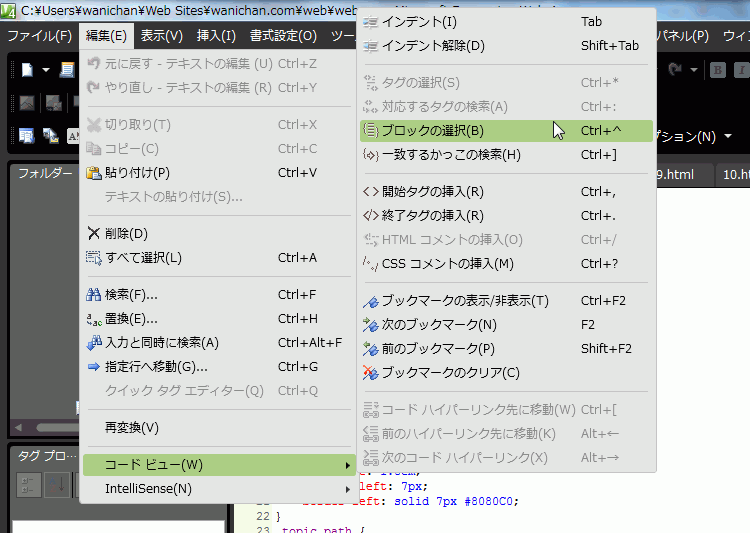Open the File (ファイル) menu
The image size is (750, 533).
[x=40, y=36]
